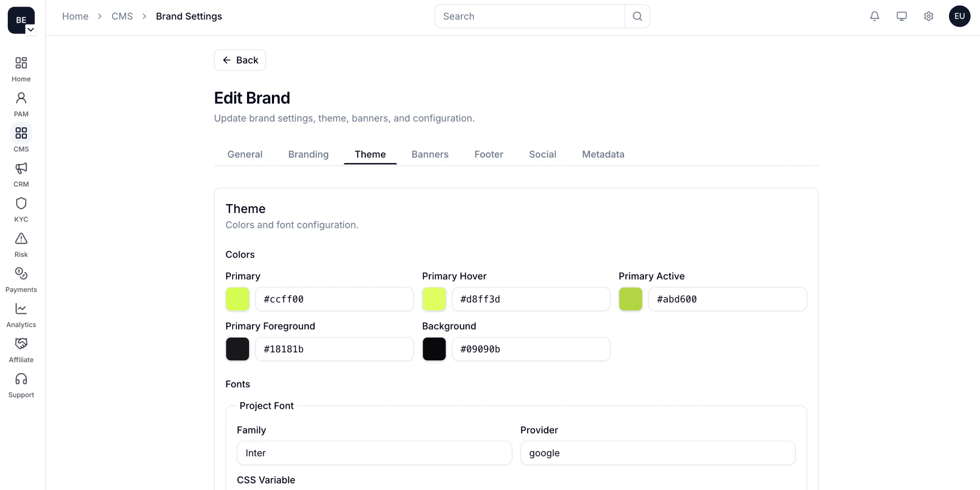Open the Primary Active color swatch
Screen dimensions: 980x490
[x=630, y=299]
